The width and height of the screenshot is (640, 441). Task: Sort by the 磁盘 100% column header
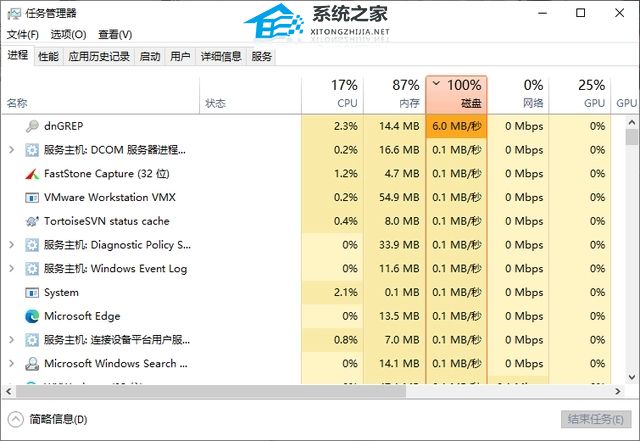(456, 94)
